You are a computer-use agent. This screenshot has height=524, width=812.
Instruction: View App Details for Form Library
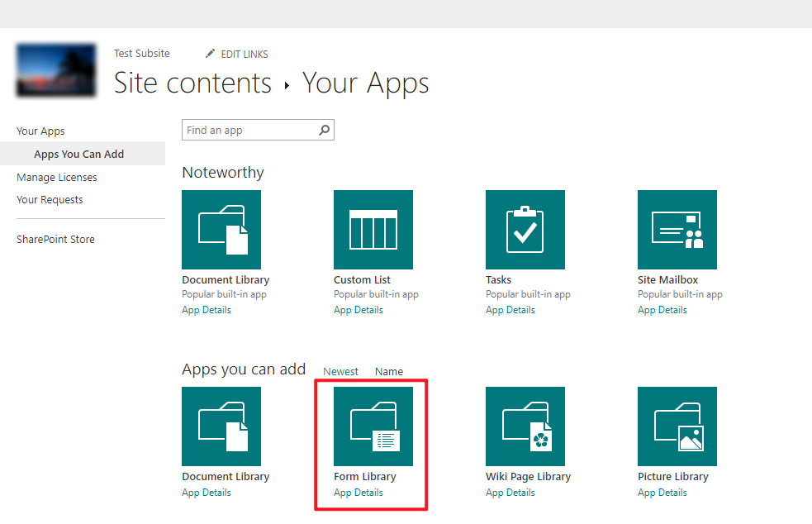[359, 493]
